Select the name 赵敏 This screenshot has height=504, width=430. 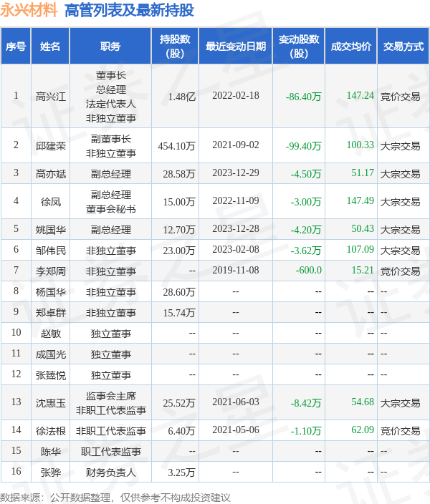coord(51,334)
